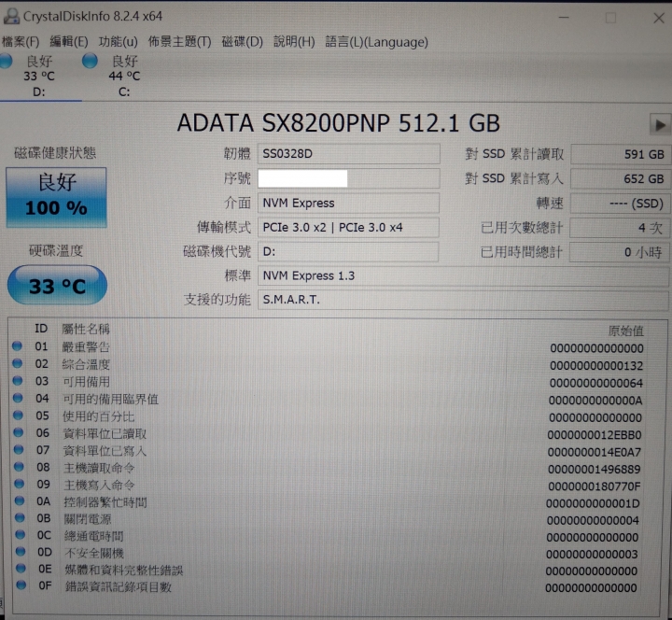672x620 pixels.
Task: Click the transfer mode field PCIe 3.0 x2
Action: (348, 227)
